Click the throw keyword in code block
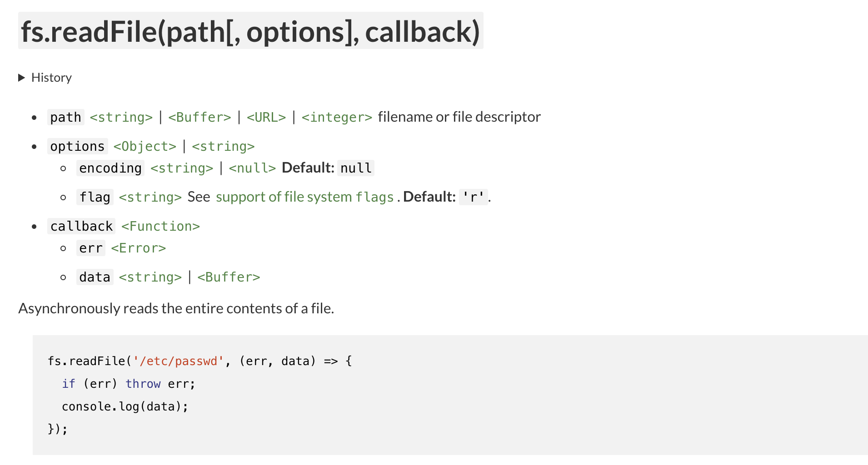Viewport: 868px width, 465px height. [x=143, y=384]
